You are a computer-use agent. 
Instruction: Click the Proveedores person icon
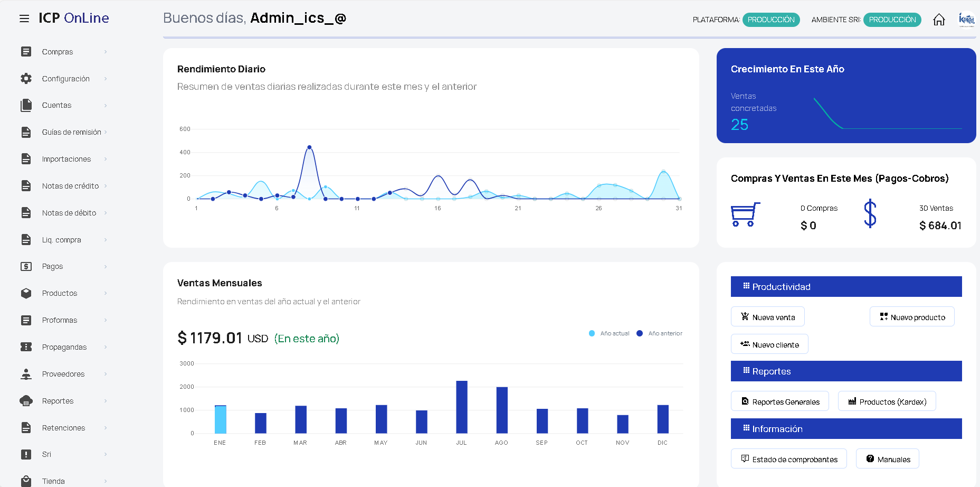pyautogui.click(x=26, y=374)
